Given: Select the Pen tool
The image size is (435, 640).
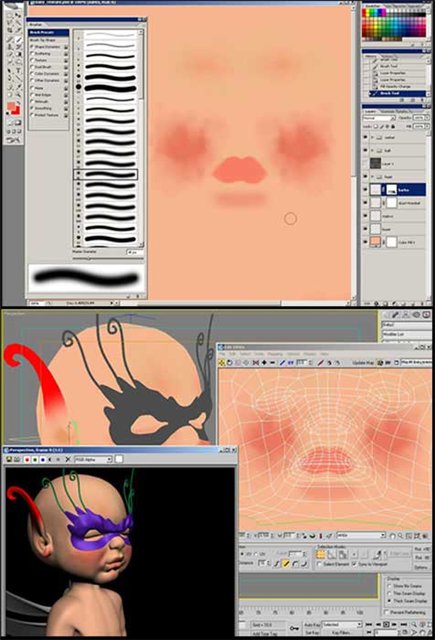Looking at the screenshot, I should (9, 78).
